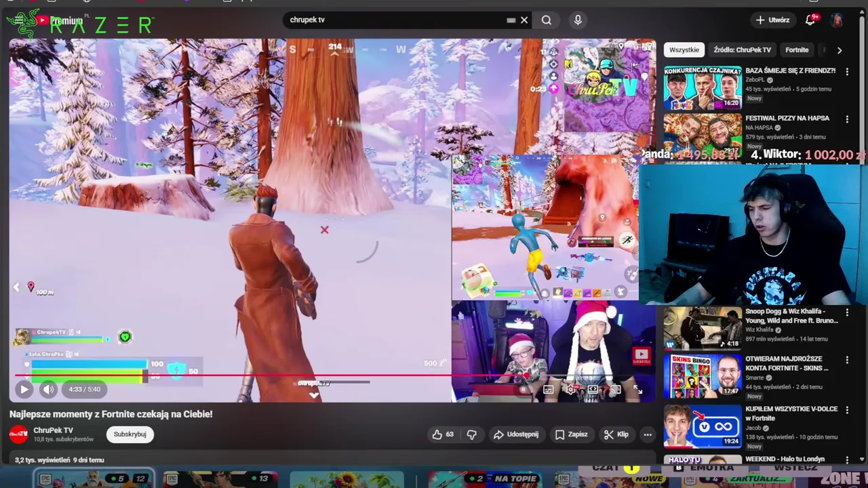The width and height of the screenshot is (868, 488).
Task: Click the Utwórz create button
Action: pos(772,20)
